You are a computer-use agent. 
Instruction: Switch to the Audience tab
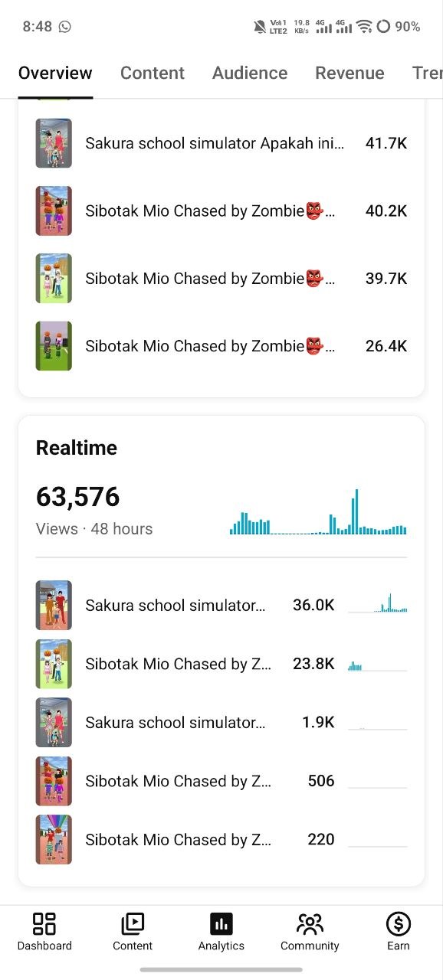coord(250,73)
